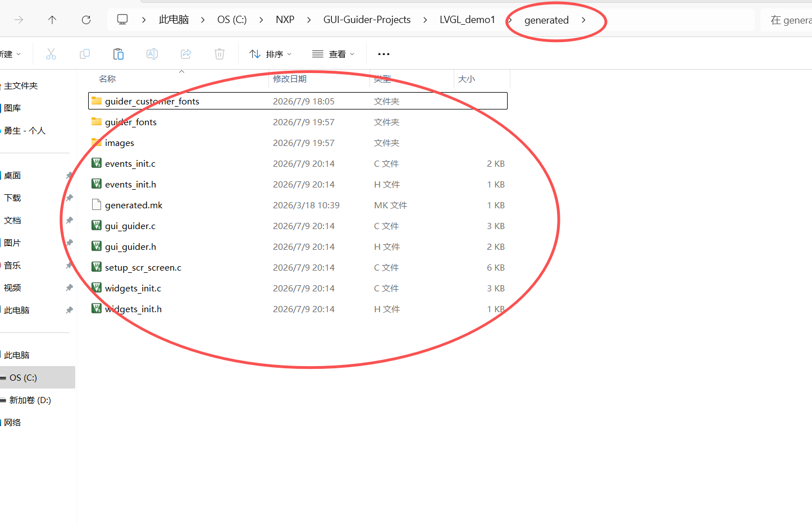Click the images folder icon
The width and height of the screenshot is (812, 530).
(x=97, y=143)
